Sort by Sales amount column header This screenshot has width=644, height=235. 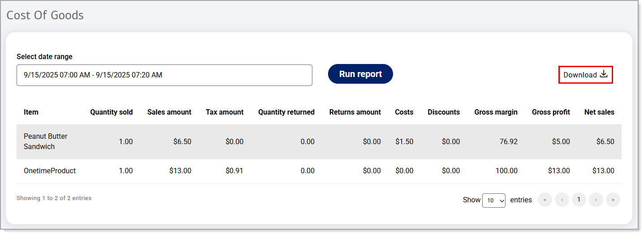(169, 112)
